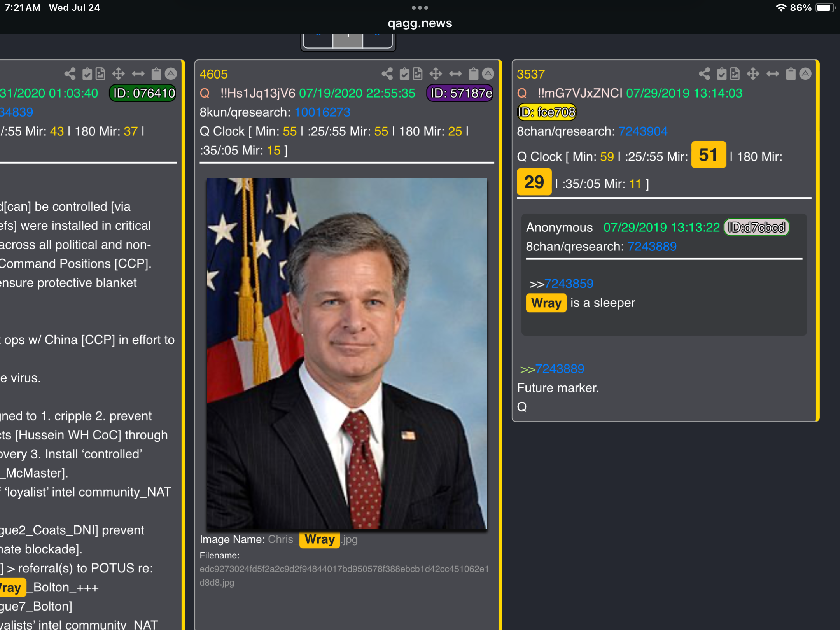The image size is (840, 630).
Task: Click tripcode !!mG7VJxZNCI
Action: 580,93
